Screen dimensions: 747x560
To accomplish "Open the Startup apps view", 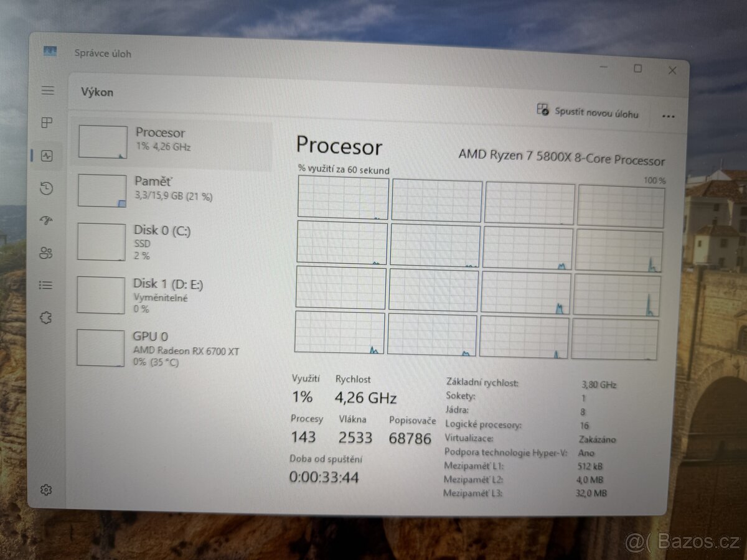I will click(47, 220).
